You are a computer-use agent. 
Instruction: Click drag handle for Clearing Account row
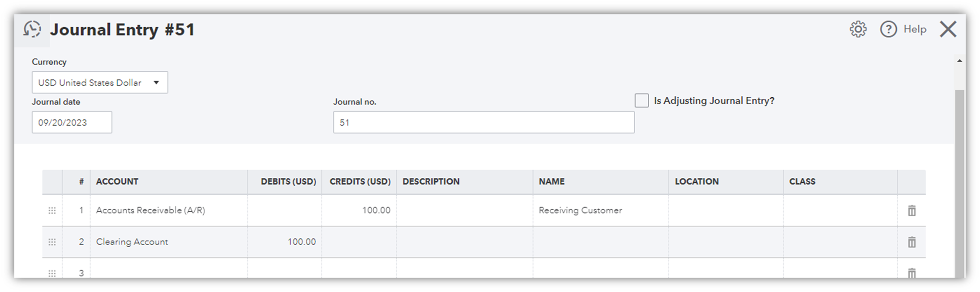pyautogui.click(x=52, y=242)
